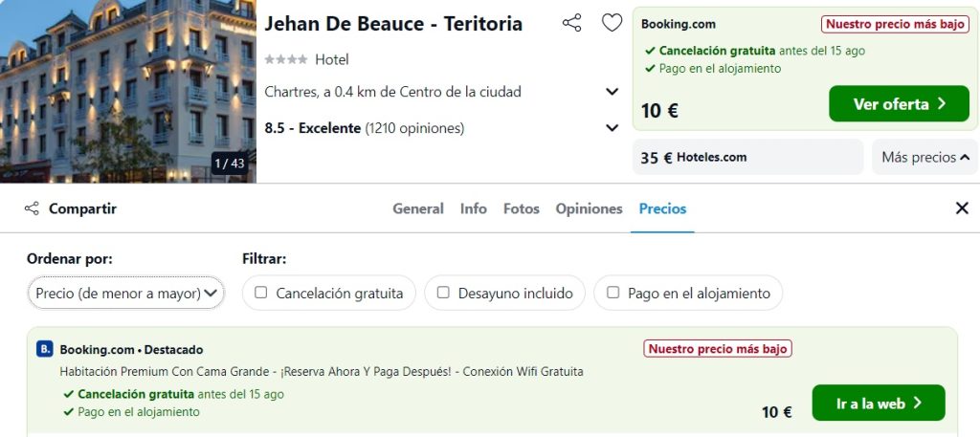The width and height of the screenshot is (980, 437).
Task: Check Pago en el alojamiento filter
Action: (x=613, y=293)
